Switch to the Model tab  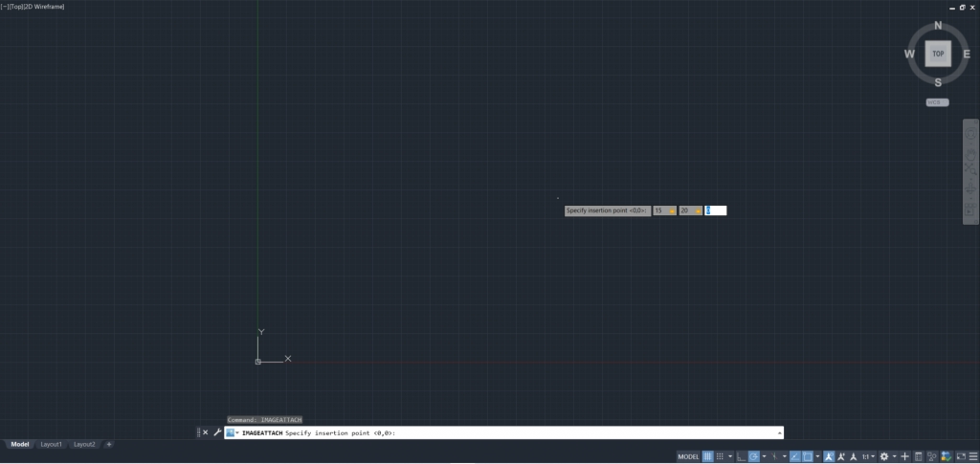20,444
